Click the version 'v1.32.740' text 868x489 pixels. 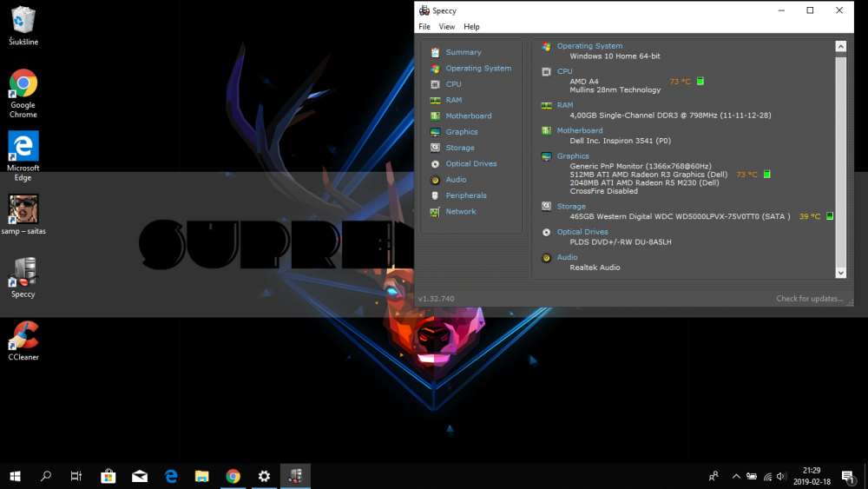click(x=437, y=299)
